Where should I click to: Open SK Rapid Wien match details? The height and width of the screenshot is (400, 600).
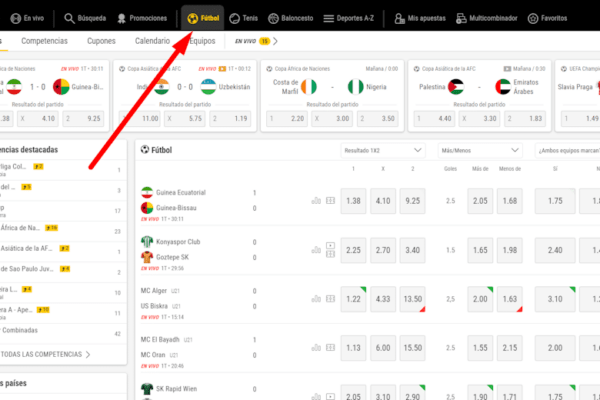click(177, 389)
